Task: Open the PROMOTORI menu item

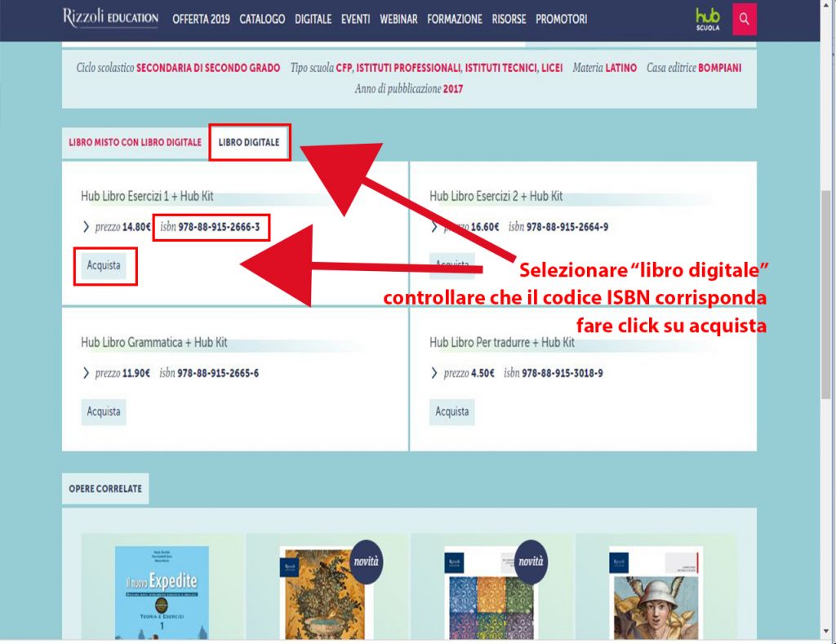Action: pos(562,20)
